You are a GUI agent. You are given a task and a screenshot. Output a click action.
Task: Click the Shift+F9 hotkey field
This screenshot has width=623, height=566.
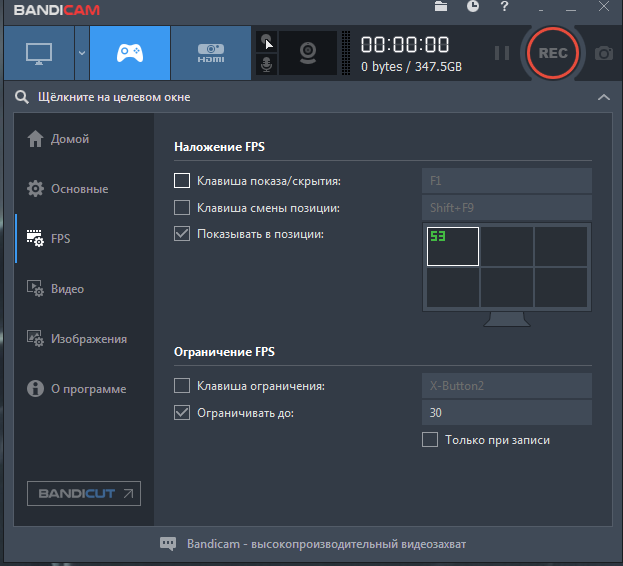[507, 207]
